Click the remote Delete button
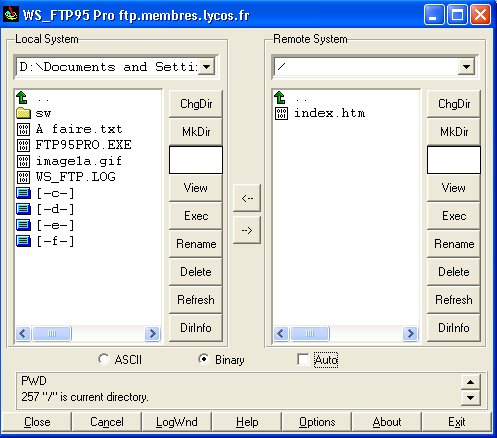This screenshot has width=497, height=438. coord(454,272)
